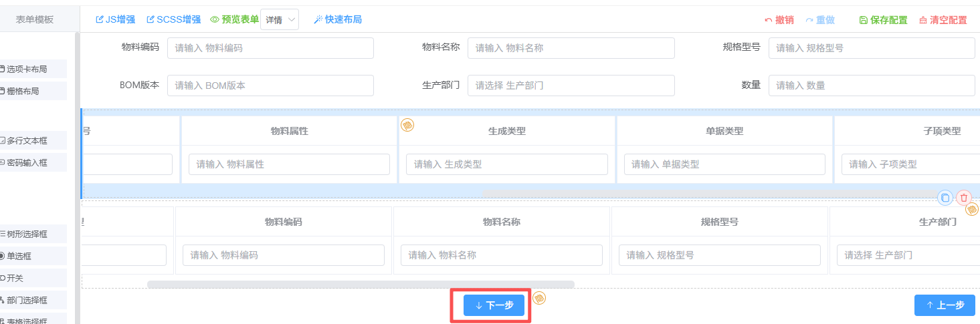Open the 详情 mode dropdown

(x=280, y=20)
